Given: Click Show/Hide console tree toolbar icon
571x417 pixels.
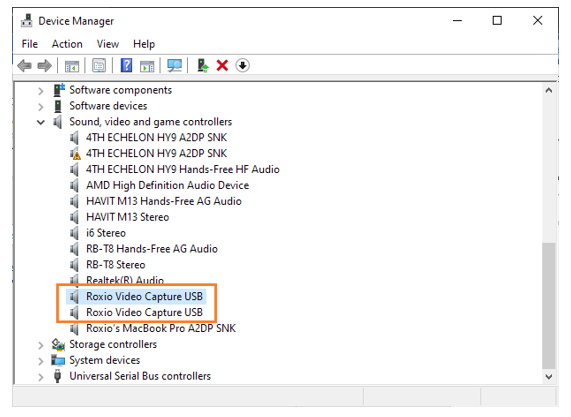Looking at the screenshot, I should tap(72, 66).
